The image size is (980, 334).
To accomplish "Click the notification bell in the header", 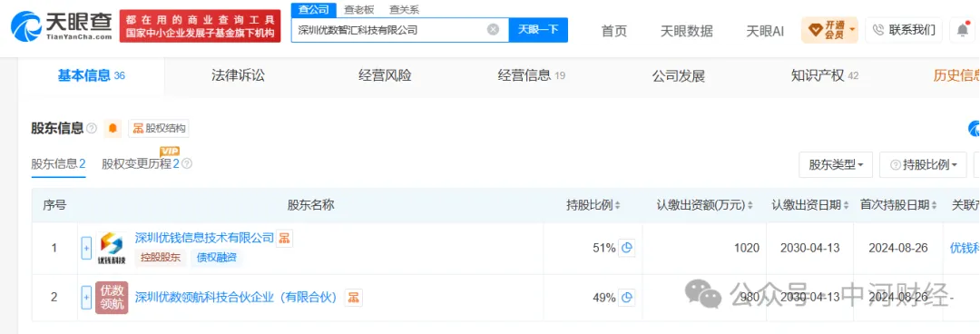I will coord(963,29).
